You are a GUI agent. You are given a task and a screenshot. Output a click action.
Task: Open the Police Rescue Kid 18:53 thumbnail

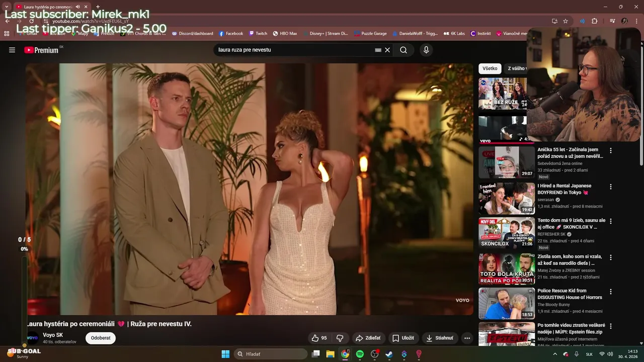[507, 303]
